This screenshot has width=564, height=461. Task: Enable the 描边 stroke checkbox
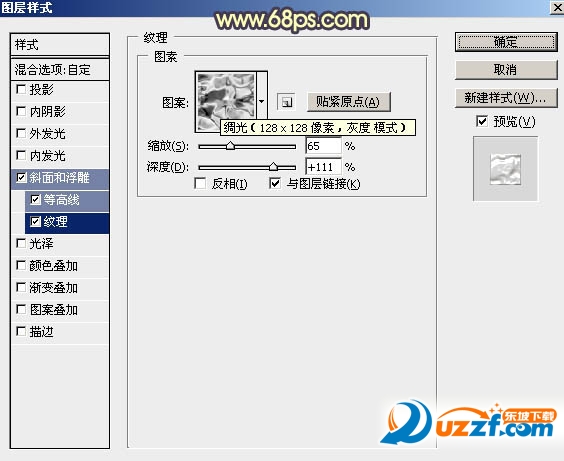pos(21,331)
